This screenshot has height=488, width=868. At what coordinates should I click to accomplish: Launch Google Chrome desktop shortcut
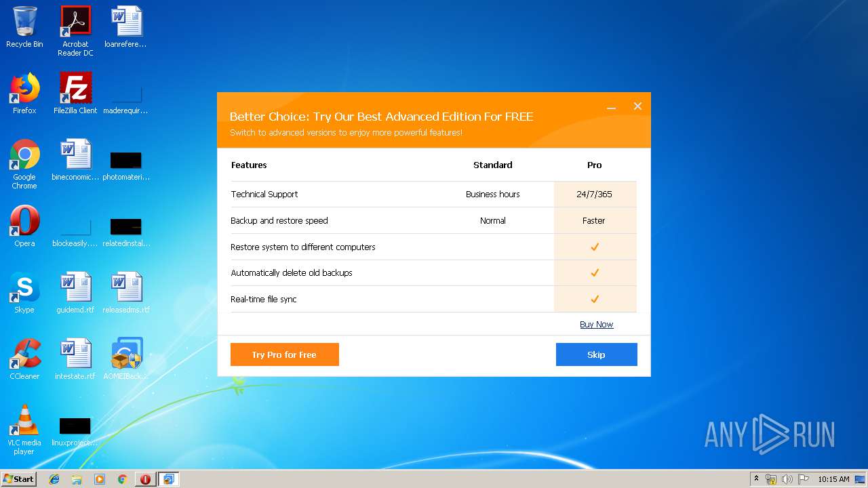[x=24, y=165]
